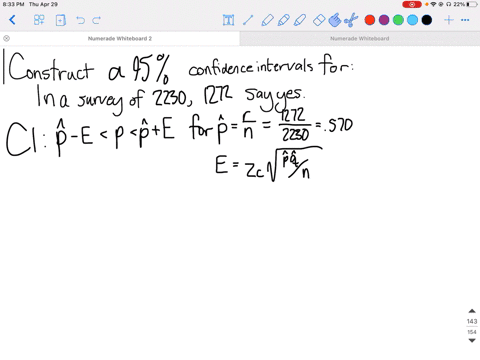480x360 pixels.
Task: Close the Numerade Whiteboard 2 tab
Action: [x=6, y=38]
